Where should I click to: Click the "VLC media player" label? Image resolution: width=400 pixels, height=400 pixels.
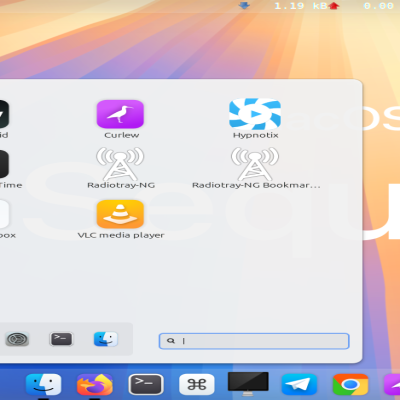121,235
